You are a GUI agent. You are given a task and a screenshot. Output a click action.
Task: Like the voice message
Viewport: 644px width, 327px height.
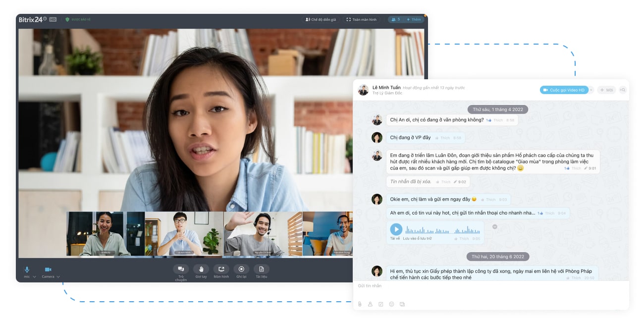click(x=462, y=239)
